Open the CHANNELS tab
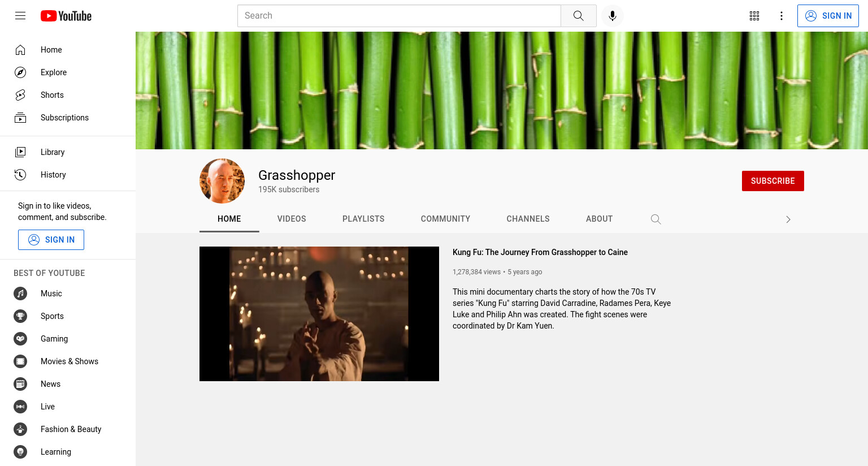This screenshot has width=868, height=466. [x=528, y=219]
